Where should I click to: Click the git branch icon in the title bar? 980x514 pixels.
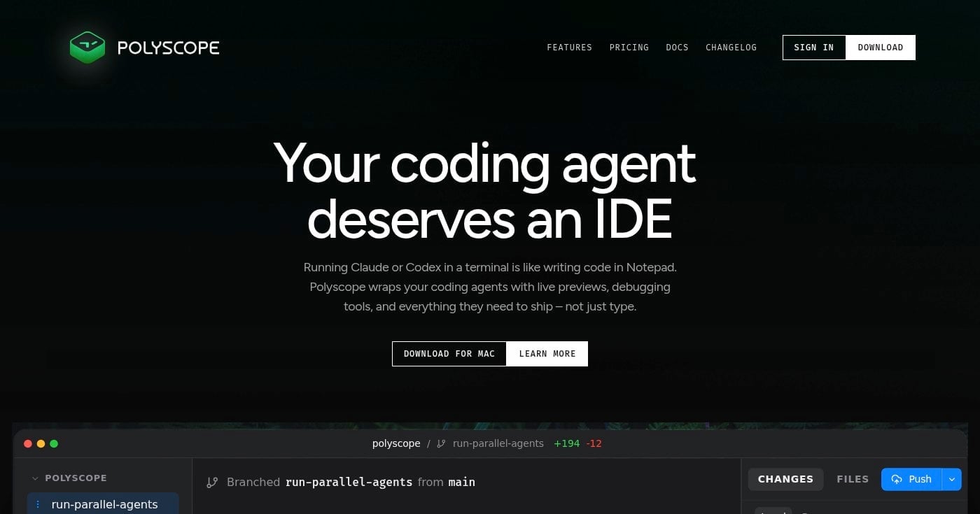click(x=440, y=443)
